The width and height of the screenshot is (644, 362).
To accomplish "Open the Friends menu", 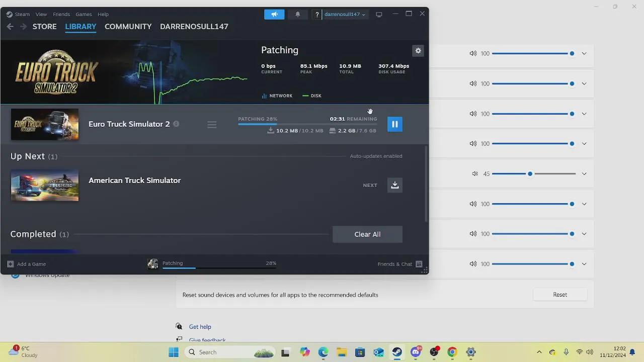I will [x=61, y=14].
